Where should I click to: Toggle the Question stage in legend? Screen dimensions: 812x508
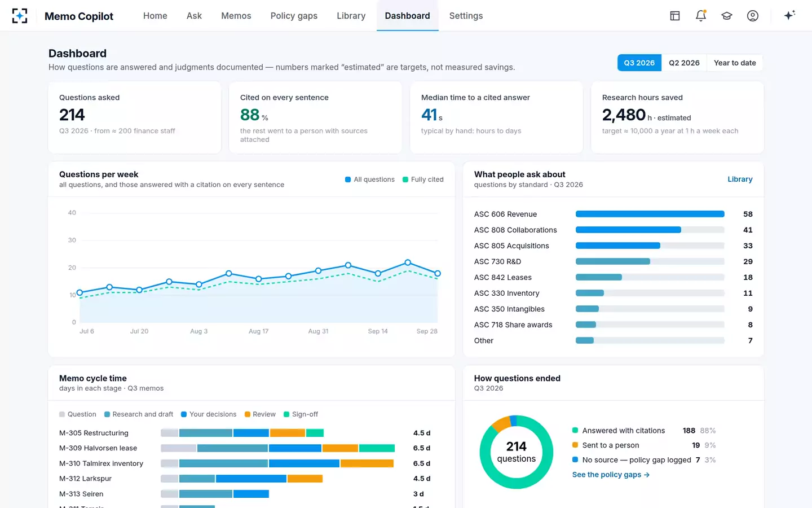(x=78, y=414)
